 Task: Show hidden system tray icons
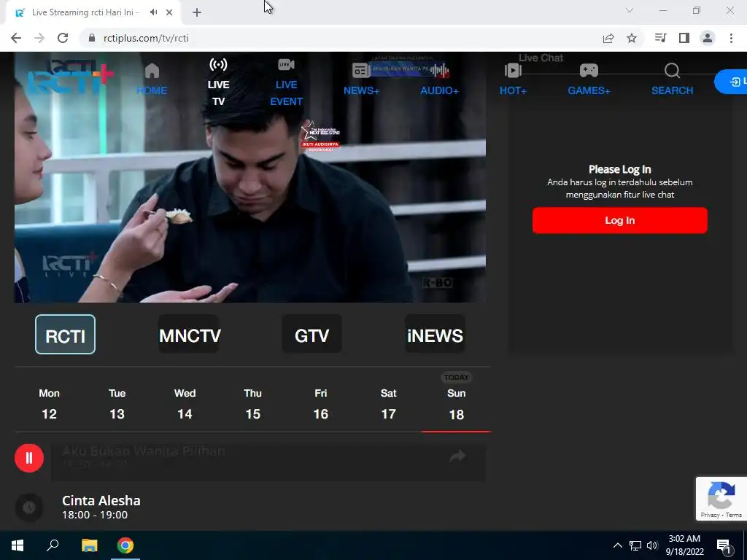coord(617,545)
